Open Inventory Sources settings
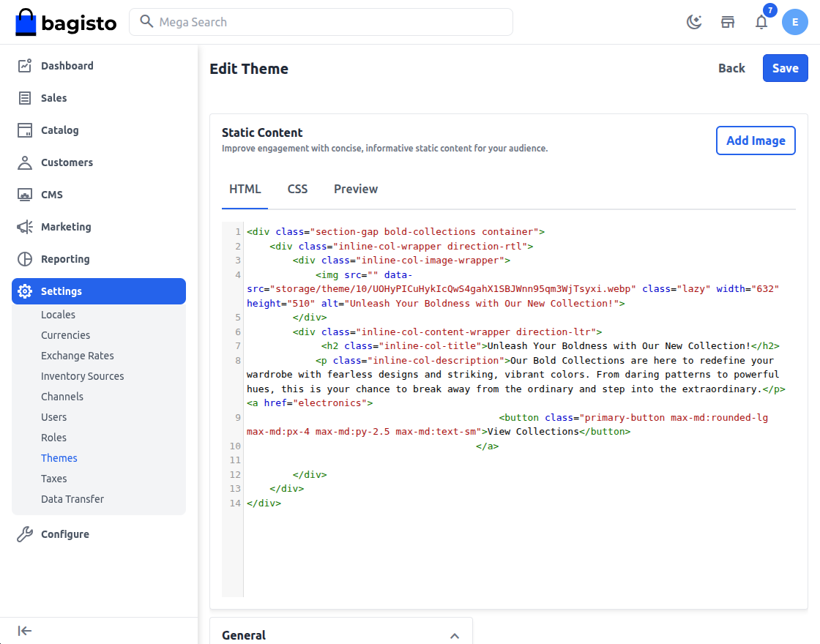This screenshot has width=820, height=644. [x=83, y=376]
